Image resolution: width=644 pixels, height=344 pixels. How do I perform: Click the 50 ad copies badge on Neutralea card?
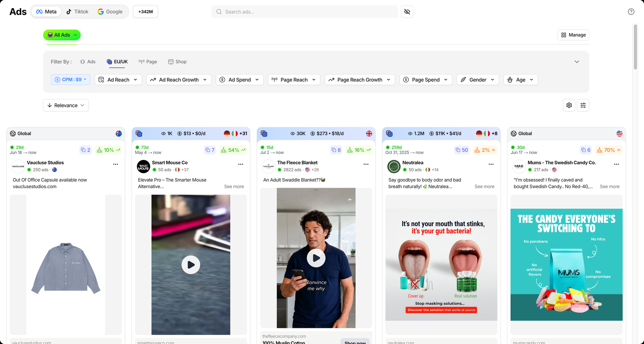point(462,150)
